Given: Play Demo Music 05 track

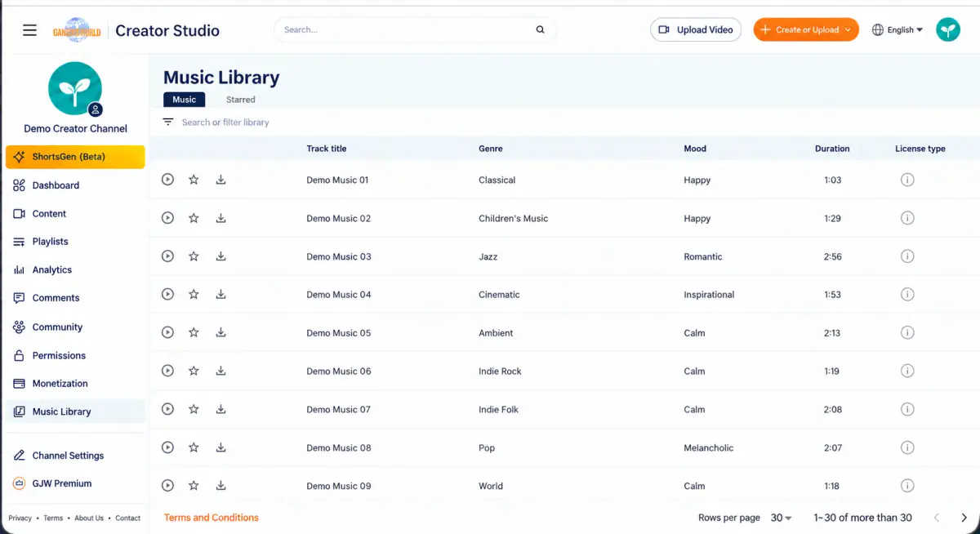Looking at the screenshot, I should [167, 332].
